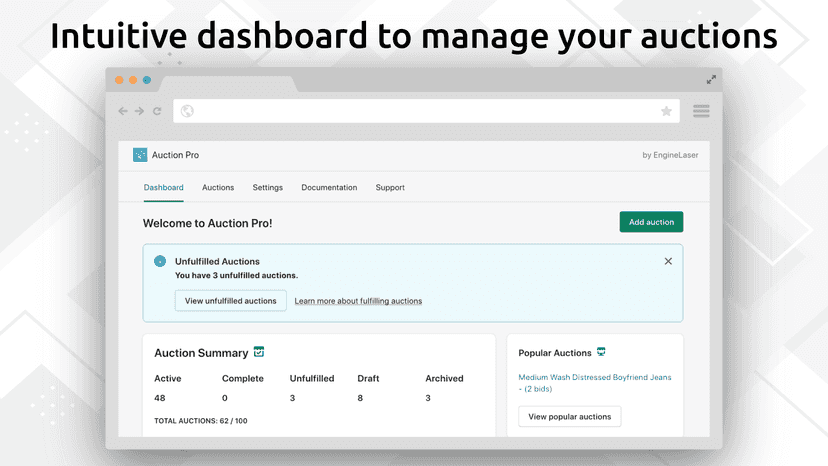Click the browser forward arrow

(139, 111)
